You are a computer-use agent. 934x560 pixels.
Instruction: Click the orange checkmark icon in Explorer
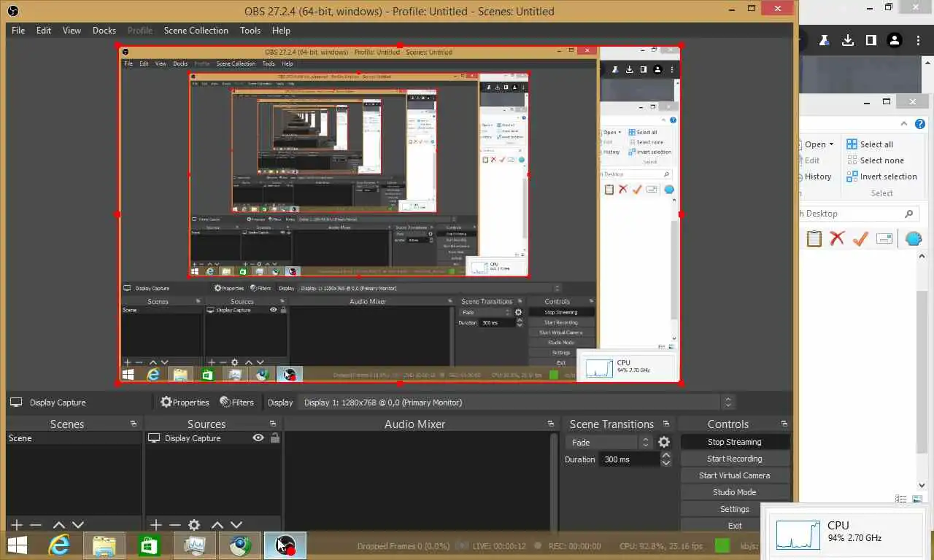[x=860, y=238]
